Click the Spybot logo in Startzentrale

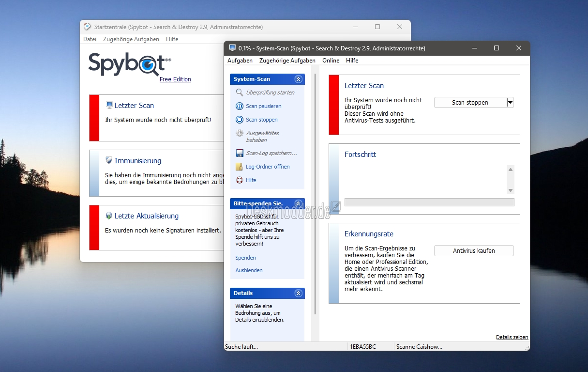[x=130, y=64]
